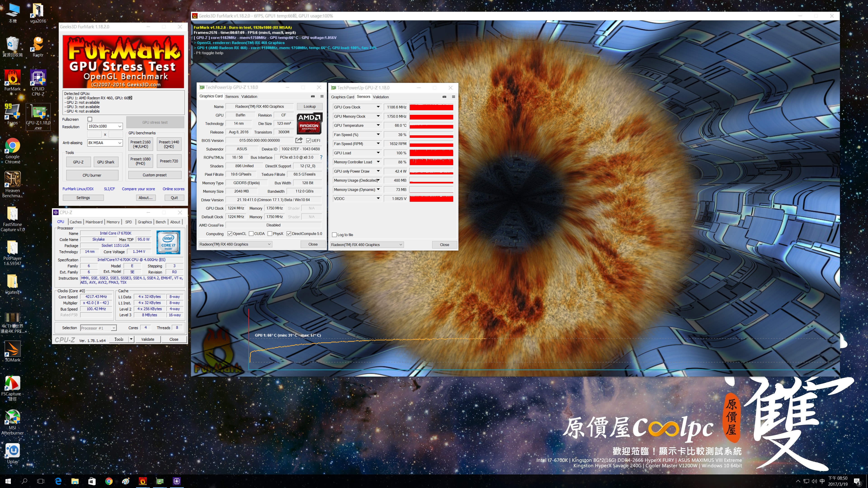
Task: Click the GPU-Z screenshot camera icon in Graphics Card window
Action: [x=313, y=96]
